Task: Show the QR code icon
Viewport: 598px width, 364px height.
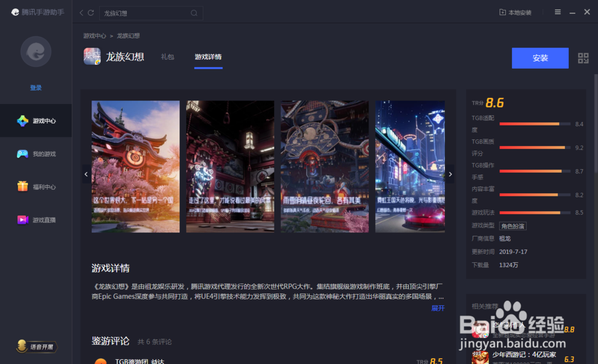Action: 583,58
